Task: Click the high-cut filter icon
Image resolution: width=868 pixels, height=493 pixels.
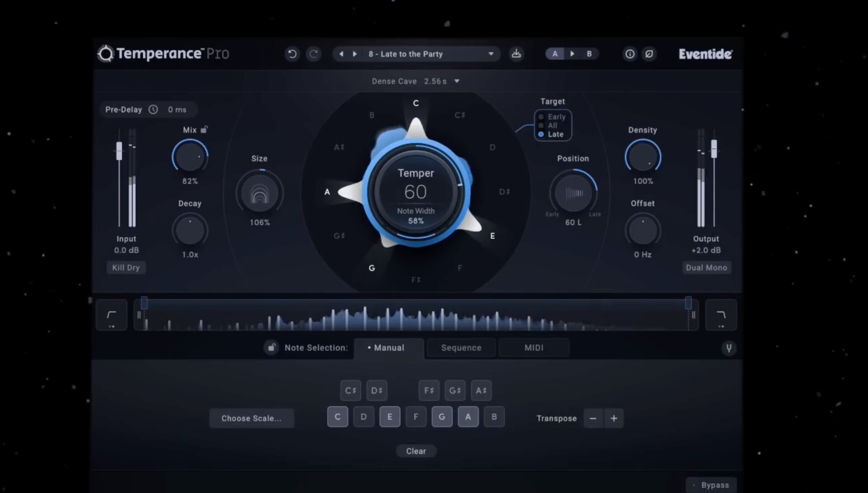Action: tap(721, 315)
